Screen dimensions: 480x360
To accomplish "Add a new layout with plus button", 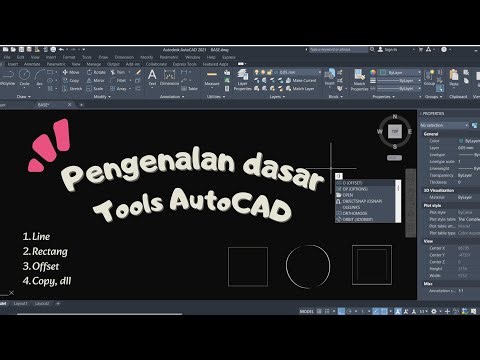I will click(58, 304).
